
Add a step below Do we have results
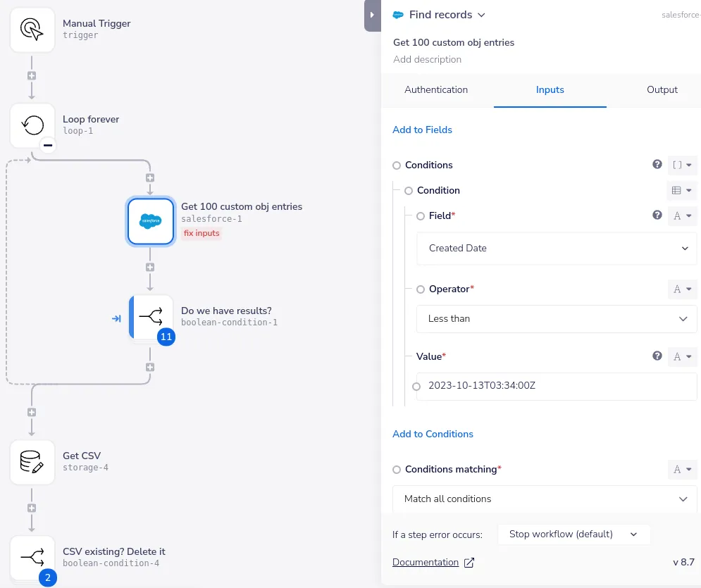point(150,368)
